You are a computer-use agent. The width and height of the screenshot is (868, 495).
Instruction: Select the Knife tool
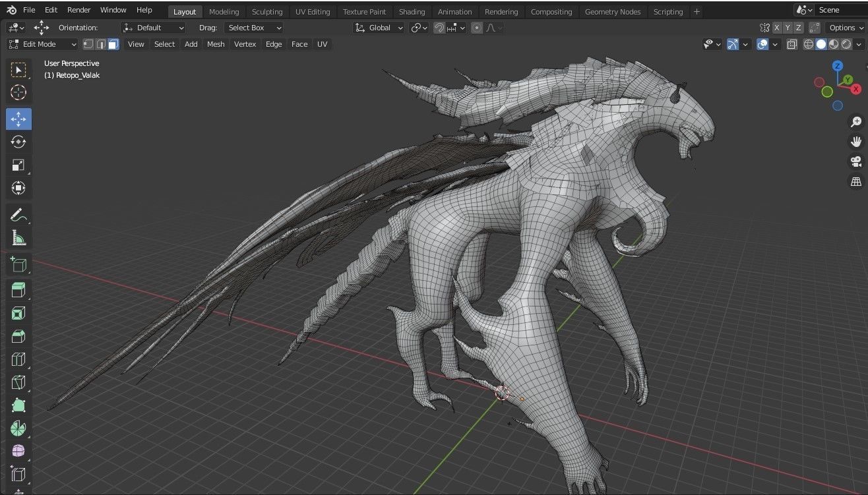coord(18,382)
